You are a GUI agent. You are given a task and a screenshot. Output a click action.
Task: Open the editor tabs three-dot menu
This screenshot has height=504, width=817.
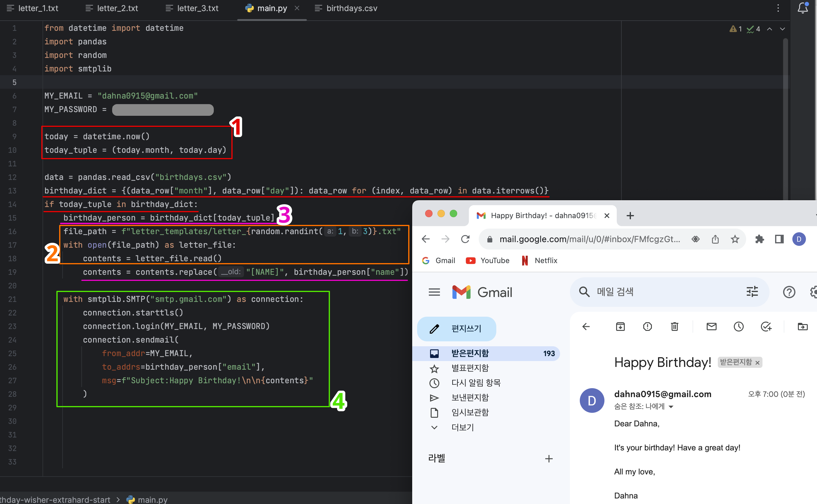(778, 8)
